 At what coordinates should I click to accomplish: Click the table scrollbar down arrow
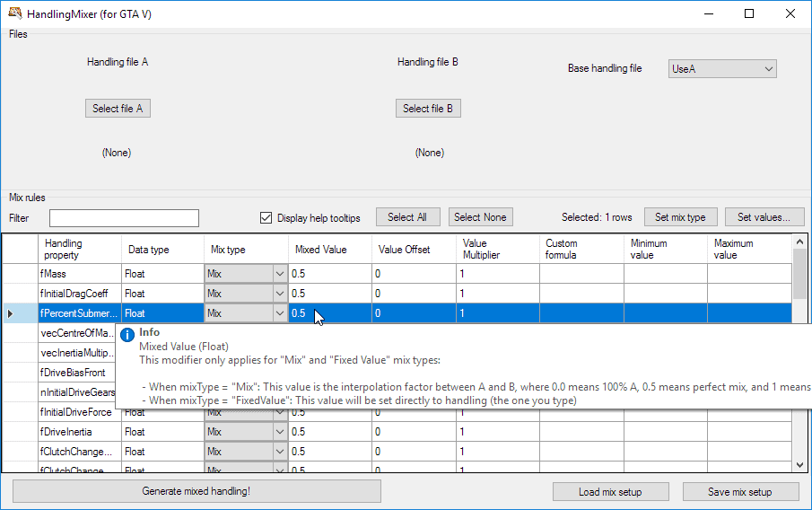(x=799, y=465)
